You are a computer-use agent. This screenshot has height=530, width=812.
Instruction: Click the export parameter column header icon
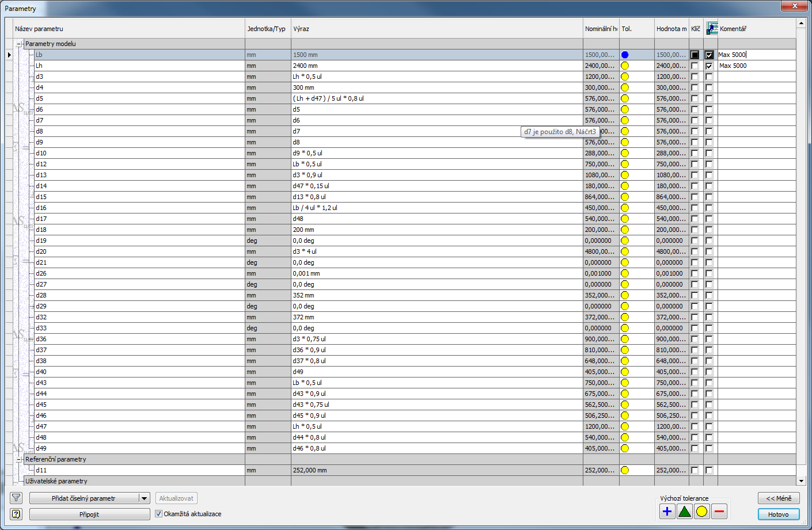point(712,28)
